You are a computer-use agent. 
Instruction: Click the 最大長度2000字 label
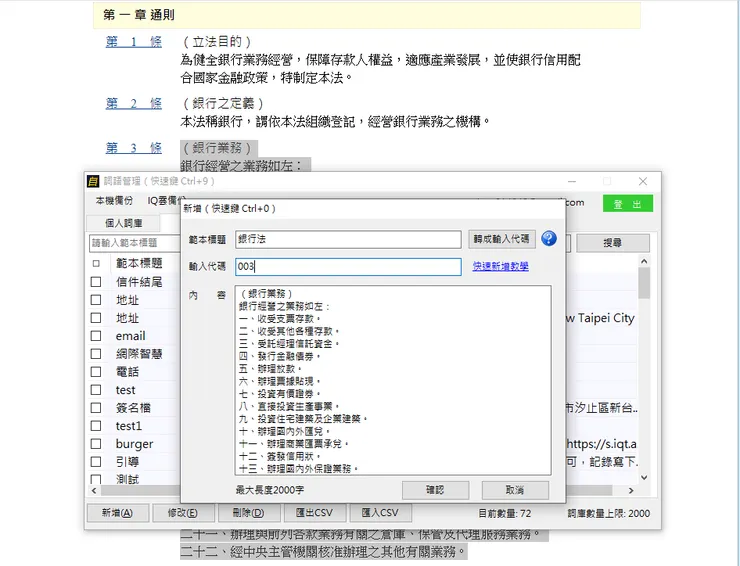coord(270,490)
